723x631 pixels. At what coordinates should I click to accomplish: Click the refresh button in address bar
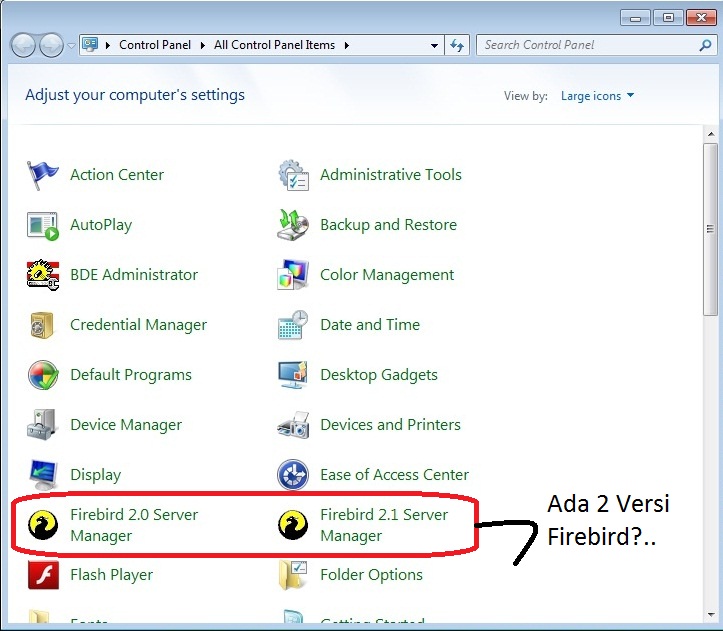(x=457, y=45)
